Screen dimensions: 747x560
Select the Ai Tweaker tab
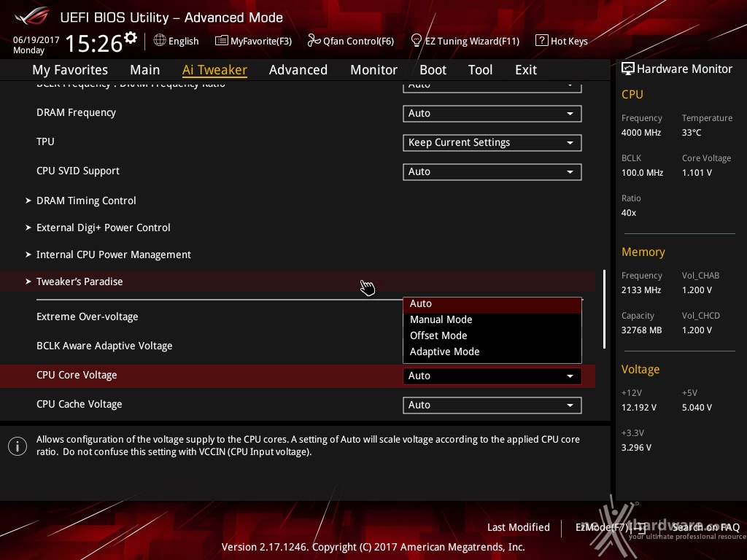click(214, 70)
